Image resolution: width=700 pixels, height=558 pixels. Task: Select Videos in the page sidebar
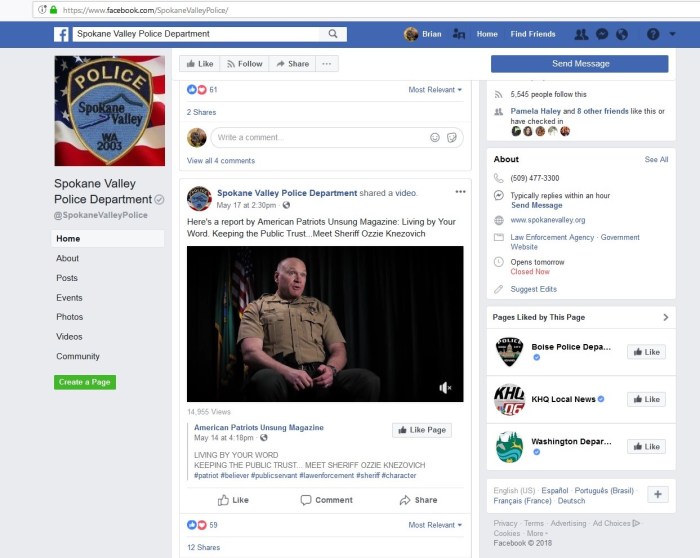point(69,337)
